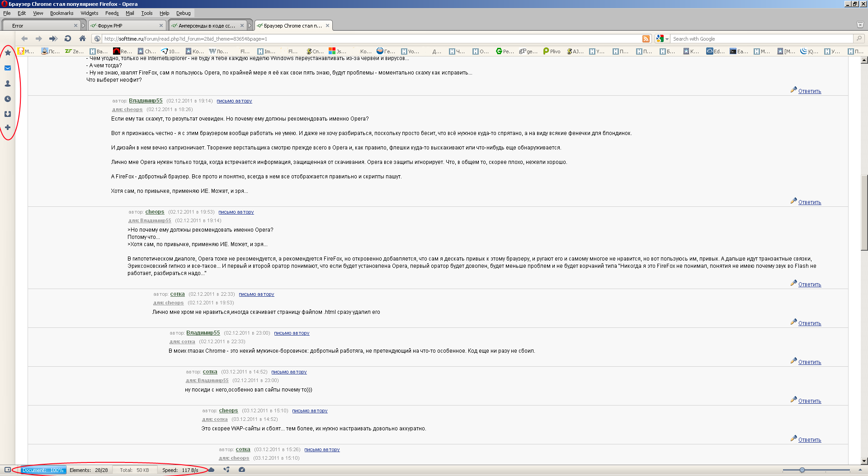
Task: Open the Mail panel envelope icon
Action: 8,68
